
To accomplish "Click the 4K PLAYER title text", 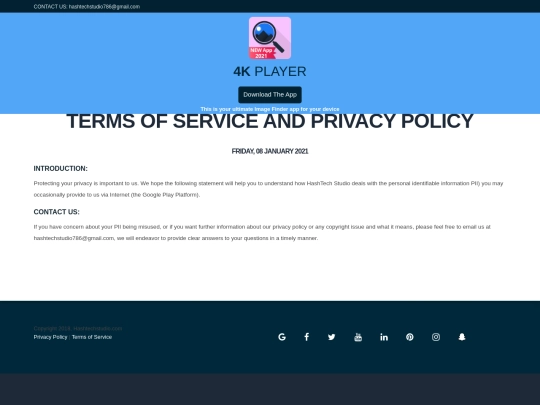I will point(270,72).
